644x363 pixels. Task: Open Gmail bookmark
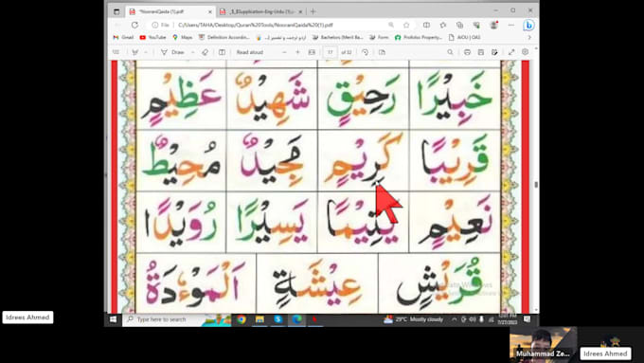click(123, 37)
